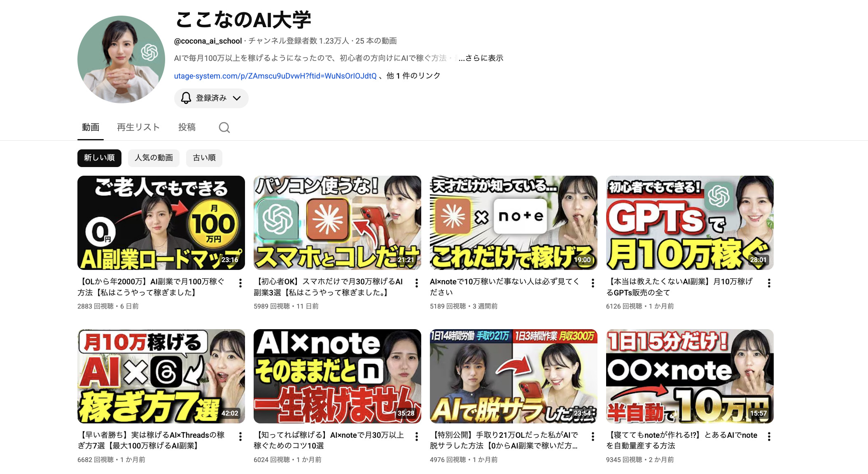The height and width of the screenshot is (474, 868).
Task: Show the 他 1 件のリンク list
Action: pyautogui.click(x=413, y=76)
